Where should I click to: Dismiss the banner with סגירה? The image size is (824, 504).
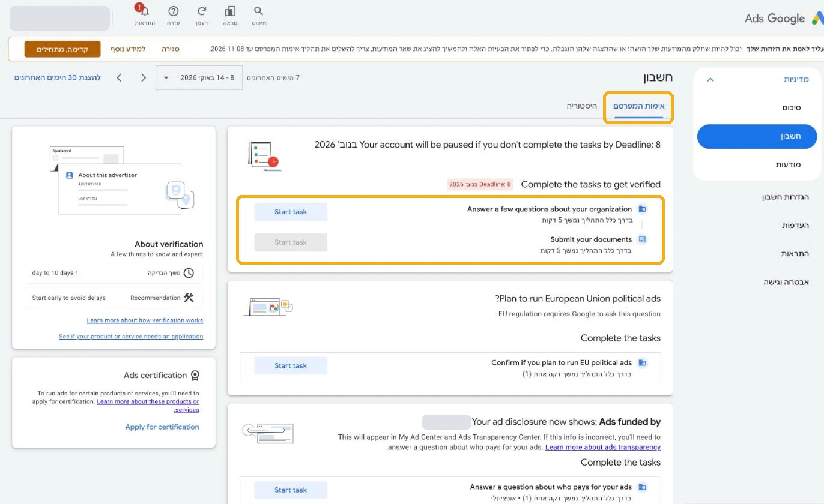[x=171, y=49]
